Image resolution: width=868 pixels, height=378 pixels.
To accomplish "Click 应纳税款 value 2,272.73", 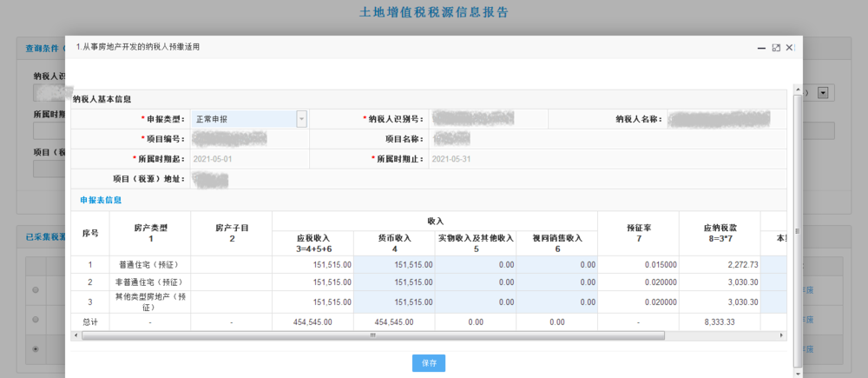I will pyautogui.click(x=742, y=265).
